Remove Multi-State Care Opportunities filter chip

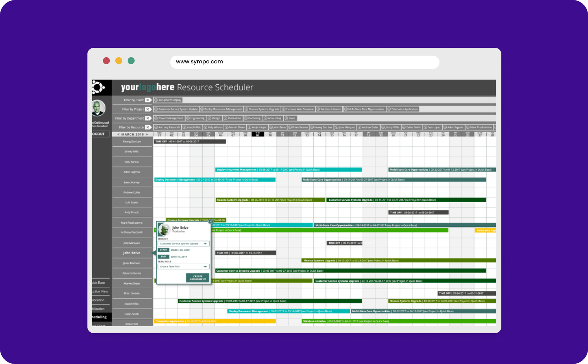pyautogui.click(x=346, y=109)
